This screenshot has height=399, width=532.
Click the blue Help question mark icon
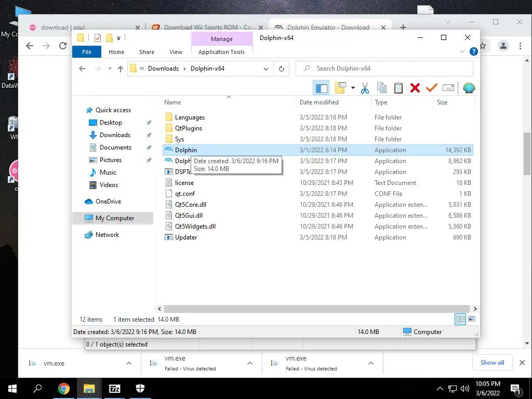473,51
